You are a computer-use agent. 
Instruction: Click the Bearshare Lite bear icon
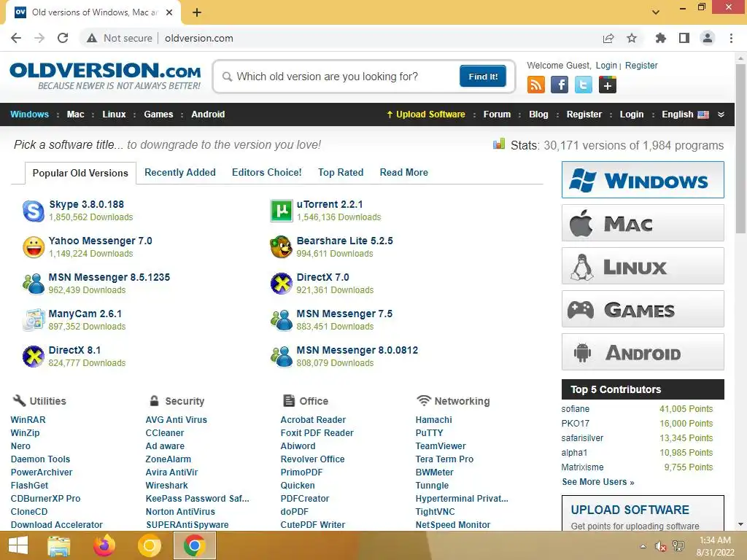[x=281, y=247]
